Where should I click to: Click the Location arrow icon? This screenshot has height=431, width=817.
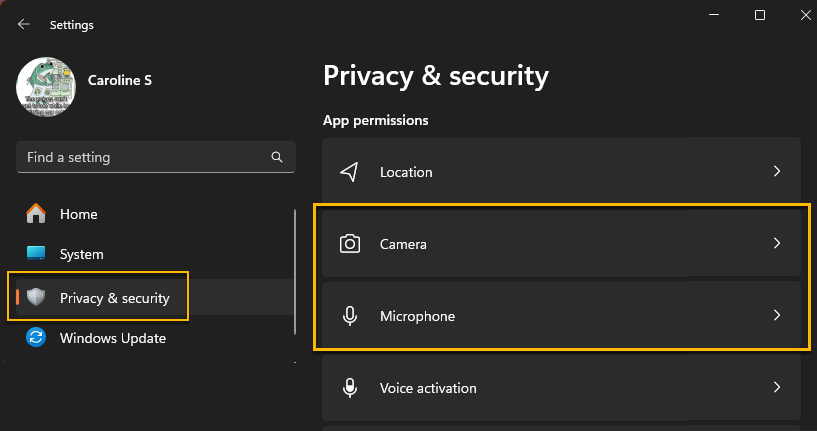[350, 171]
